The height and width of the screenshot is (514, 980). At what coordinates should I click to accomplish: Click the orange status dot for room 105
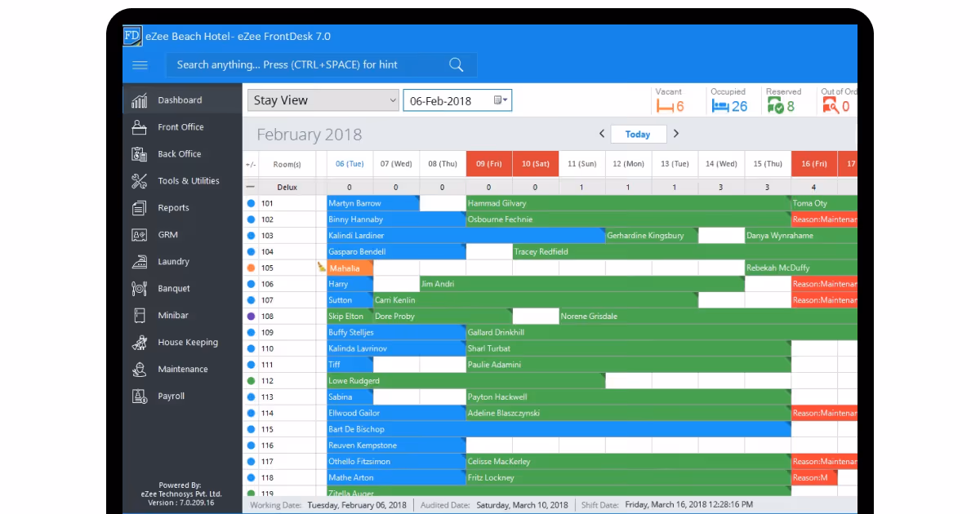(x=251, y=268)
